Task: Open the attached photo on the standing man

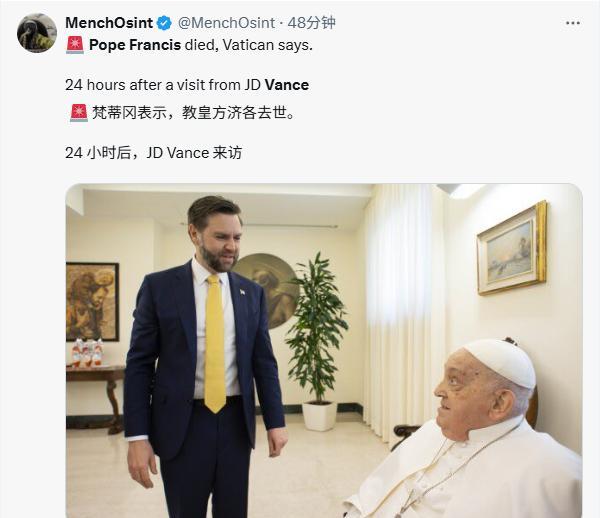Action: click(x=204, y=356)
